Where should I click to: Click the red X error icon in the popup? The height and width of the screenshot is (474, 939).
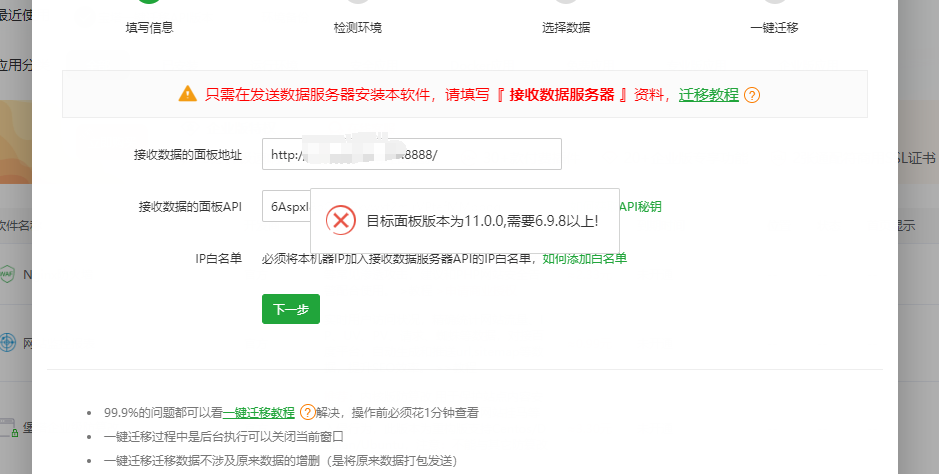(x=341, y=220)
